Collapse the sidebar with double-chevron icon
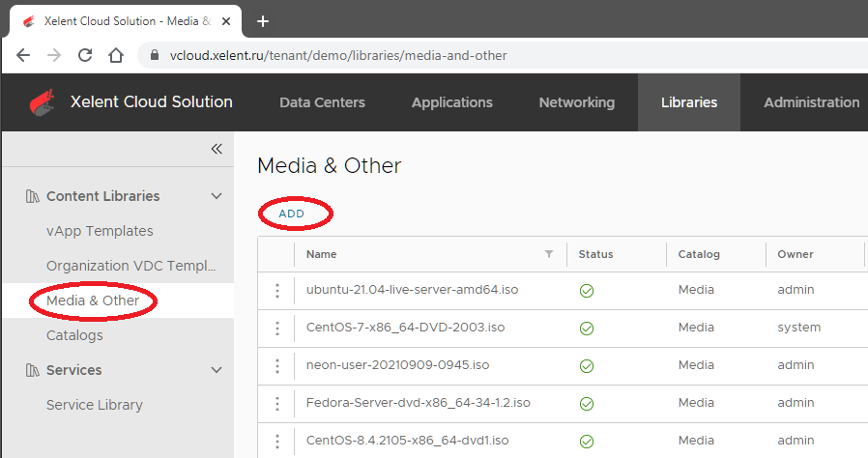 click(x=217, y=148)
